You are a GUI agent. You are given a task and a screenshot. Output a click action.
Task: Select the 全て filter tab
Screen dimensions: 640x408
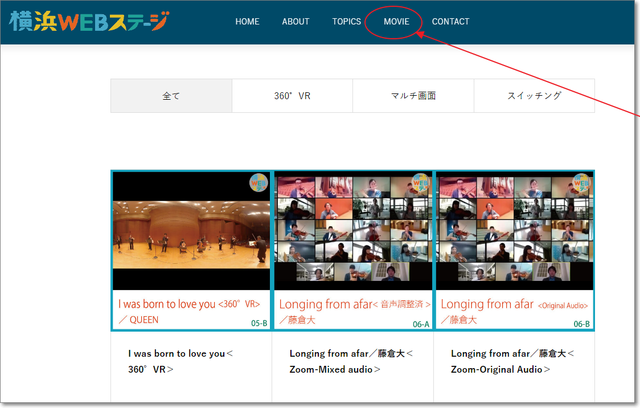click(x=171, y=96)
